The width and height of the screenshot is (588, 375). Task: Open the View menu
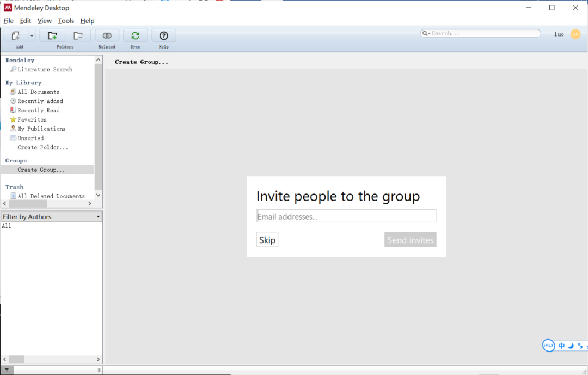(x=44, y=21)
